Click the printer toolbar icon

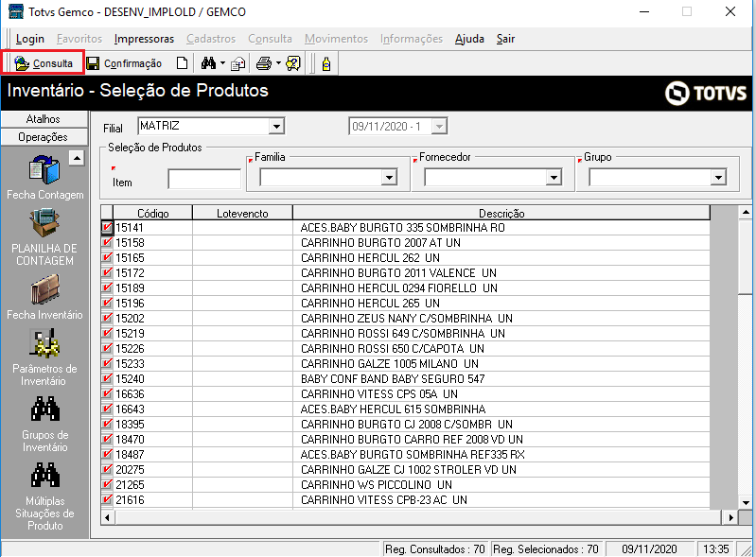pos(264,63)
